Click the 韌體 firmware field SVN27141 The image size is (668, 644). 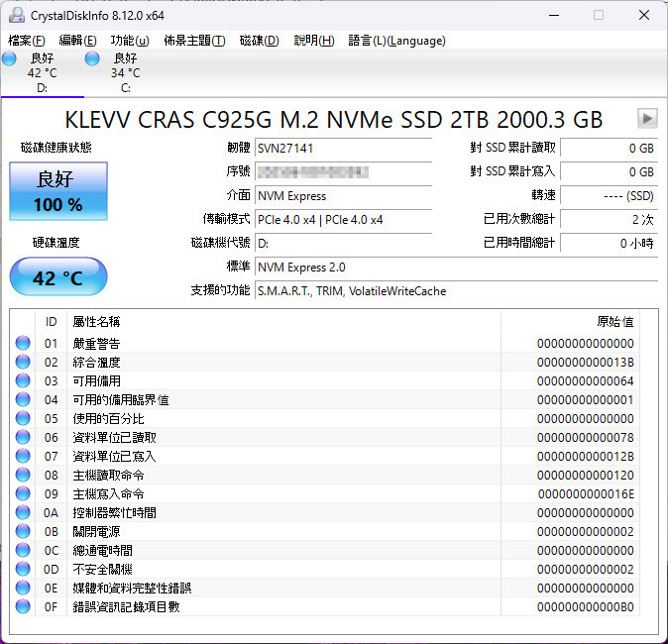343,148
